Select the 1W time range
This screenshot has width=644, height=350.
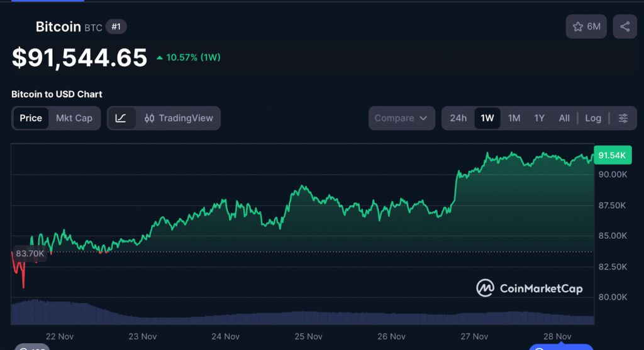click(x=487, y=118)
